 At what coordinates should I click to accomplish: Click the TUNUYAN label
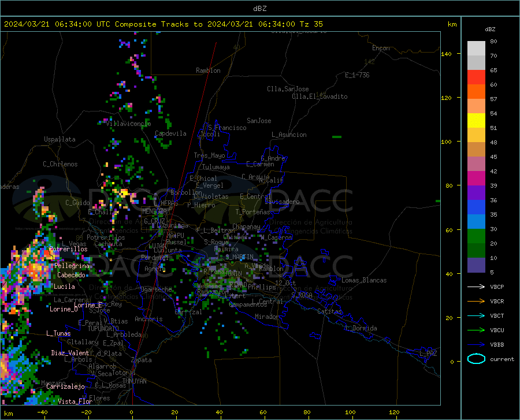click(134, 381)
